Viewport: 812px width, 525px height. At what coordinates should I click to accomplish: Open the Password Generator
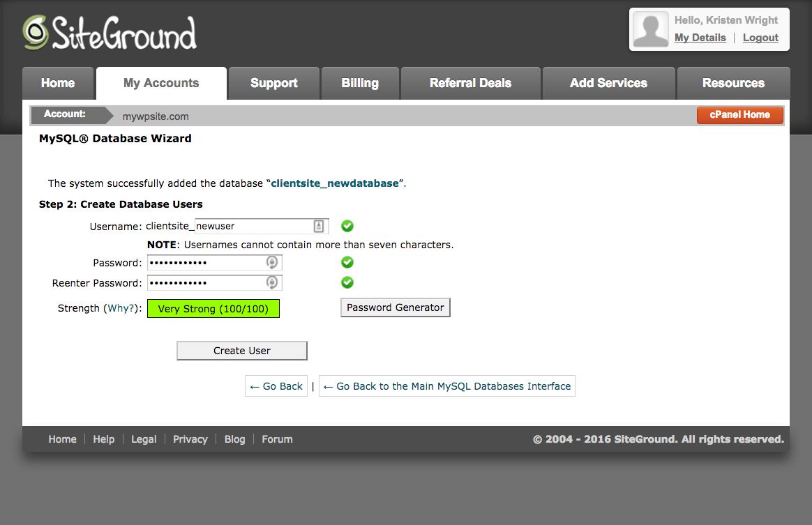point(395,307)
